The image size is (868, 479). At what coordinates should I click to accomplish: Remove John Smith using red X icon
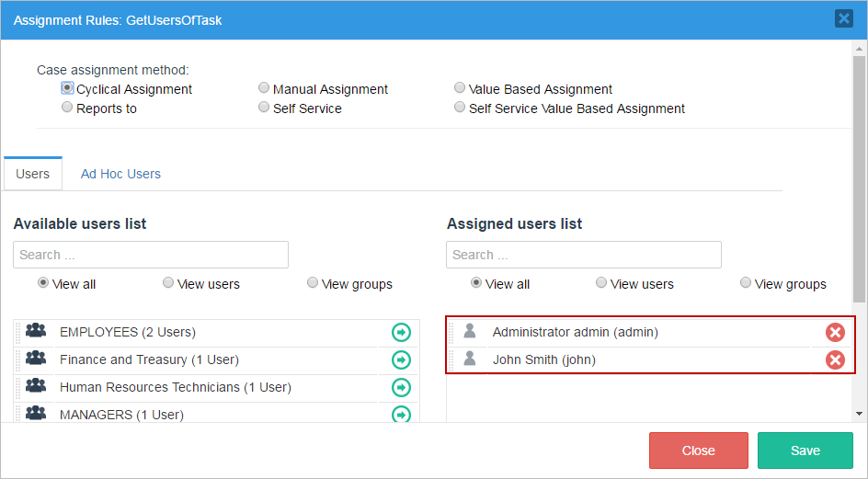(x=835, y=359)
